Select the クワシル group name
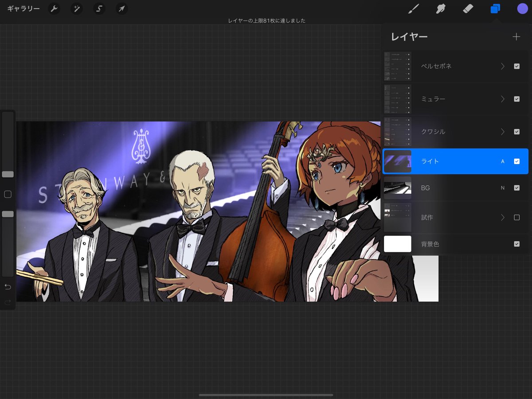The width and height of the screenshot is (532, 399). (433, 132)
